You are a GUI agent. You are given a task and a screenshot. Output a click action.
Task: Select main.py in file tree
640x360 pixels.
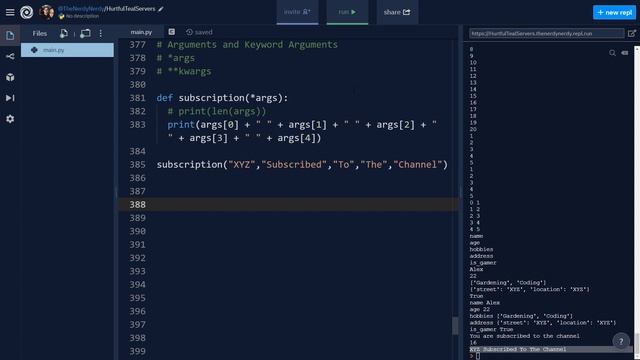tap(67, 50)
